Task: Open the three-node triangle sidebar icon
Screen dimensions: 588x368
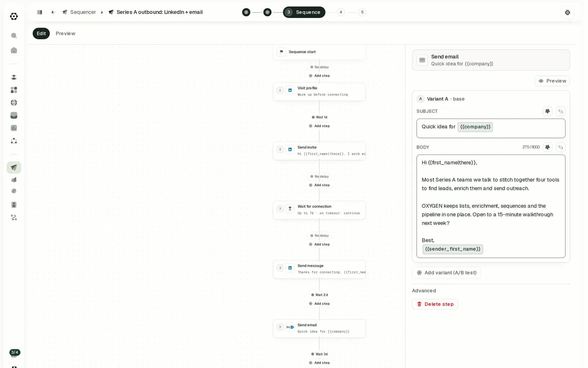Action: (x=14, y=141)
